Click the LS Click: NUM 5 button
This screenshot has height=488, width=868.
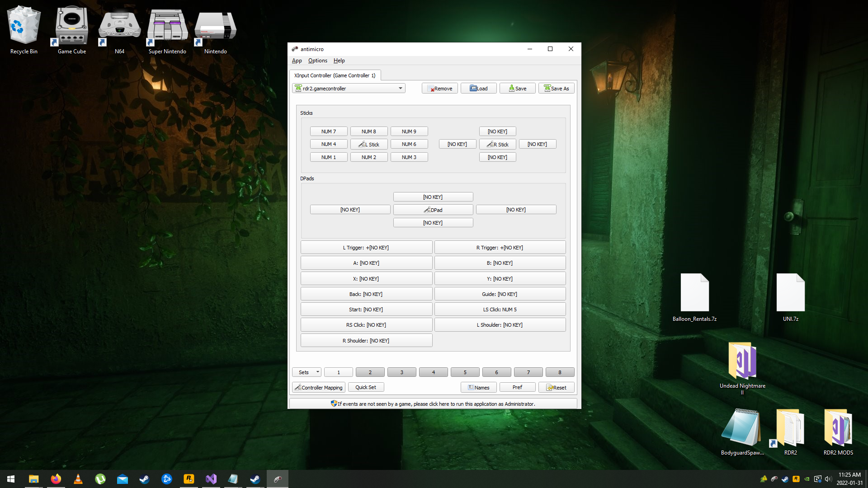[x=500, y=310]
